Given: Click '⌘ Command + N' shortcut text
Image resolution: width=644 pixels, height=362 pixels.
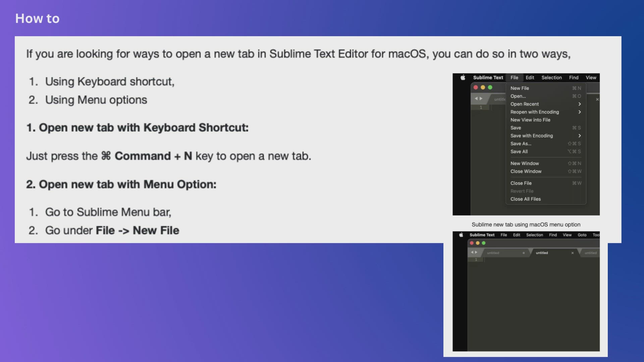Looking at the screenshot, I should coord(146,156).
